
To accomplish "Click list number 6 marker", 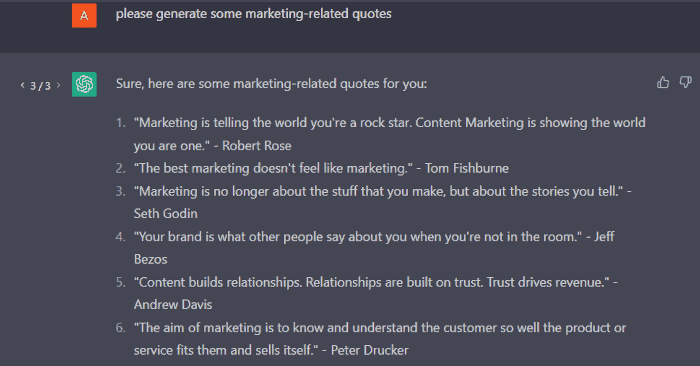I will [x=121, y=328].
